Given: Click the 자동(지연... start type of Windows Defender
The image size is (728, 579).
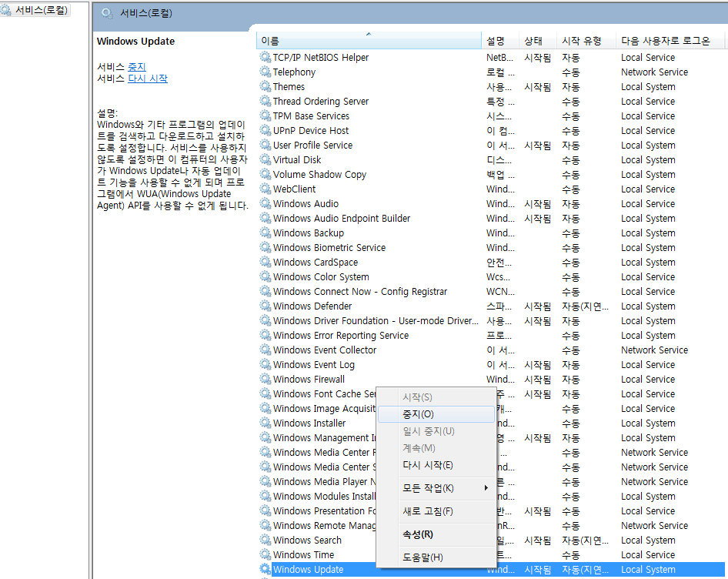Looking at the screenshot, I should pyautogui.click(x=585, y=306).
